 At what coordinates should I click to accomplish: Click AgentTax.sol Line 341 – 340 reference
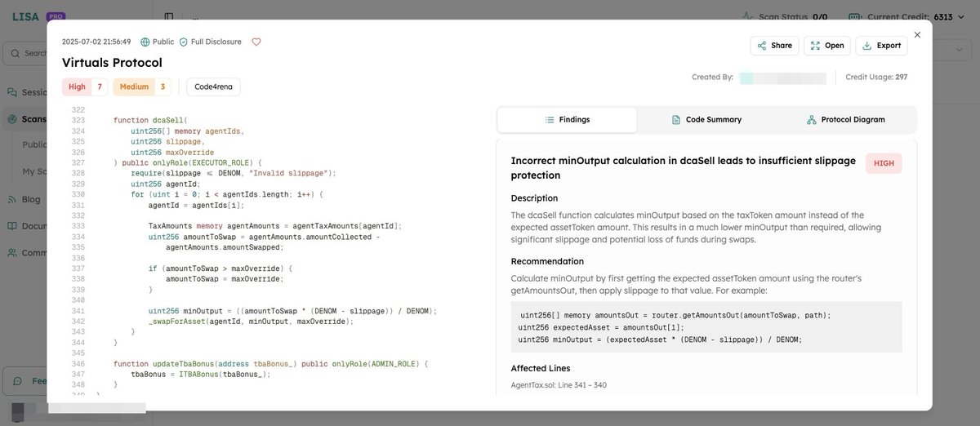coord(559,385)
